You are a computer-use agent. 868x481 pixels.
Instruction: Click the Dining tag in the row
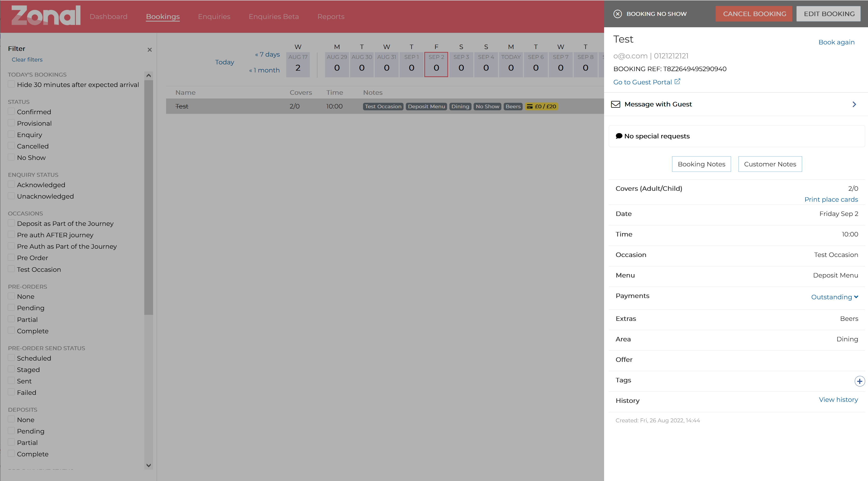(x=460, y=106)
